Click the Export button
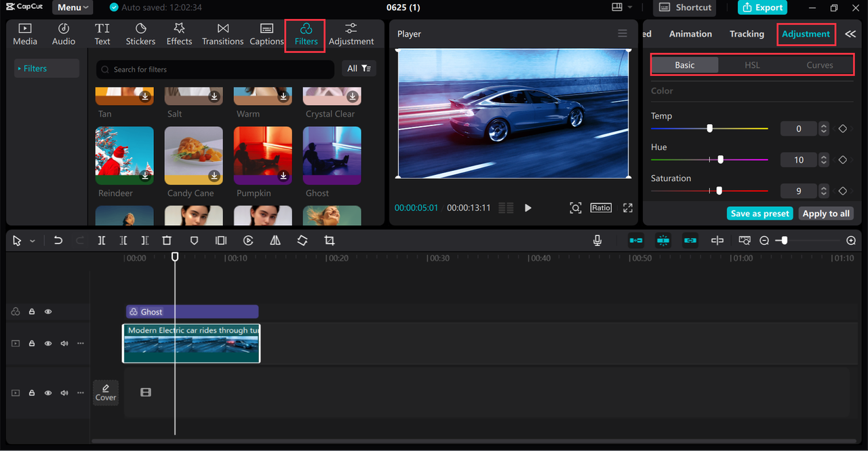The width and height of the screenshot is (868, 451). click(x=762, y=7)
